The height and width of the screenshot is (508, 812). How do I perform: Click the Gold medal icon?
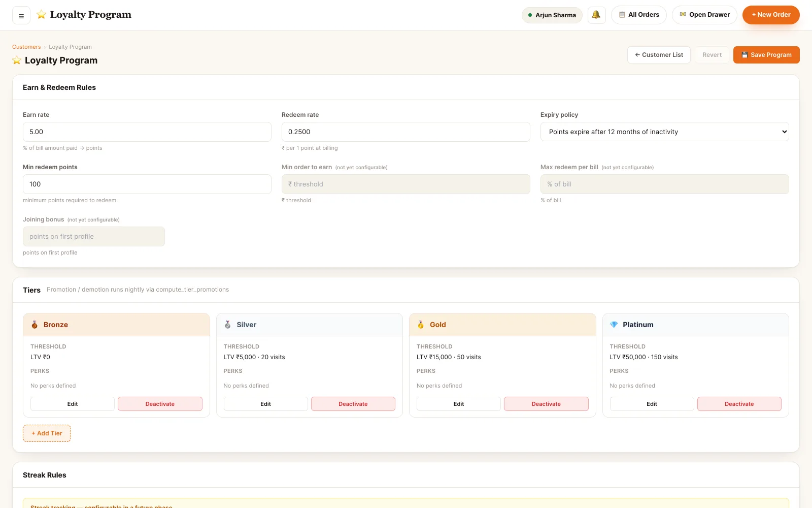pos(421,325)
